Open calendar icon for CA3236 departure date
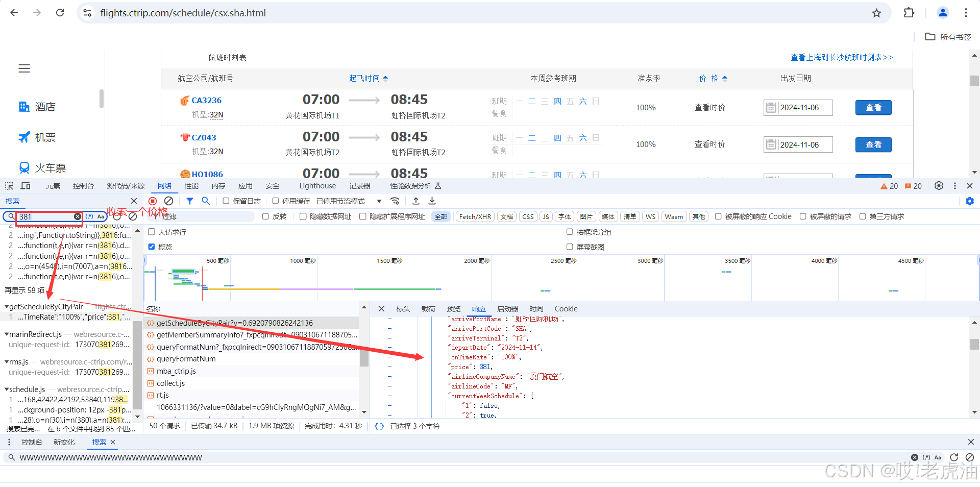Viewport: 980px width, 487px height. (x=771, y=108)
